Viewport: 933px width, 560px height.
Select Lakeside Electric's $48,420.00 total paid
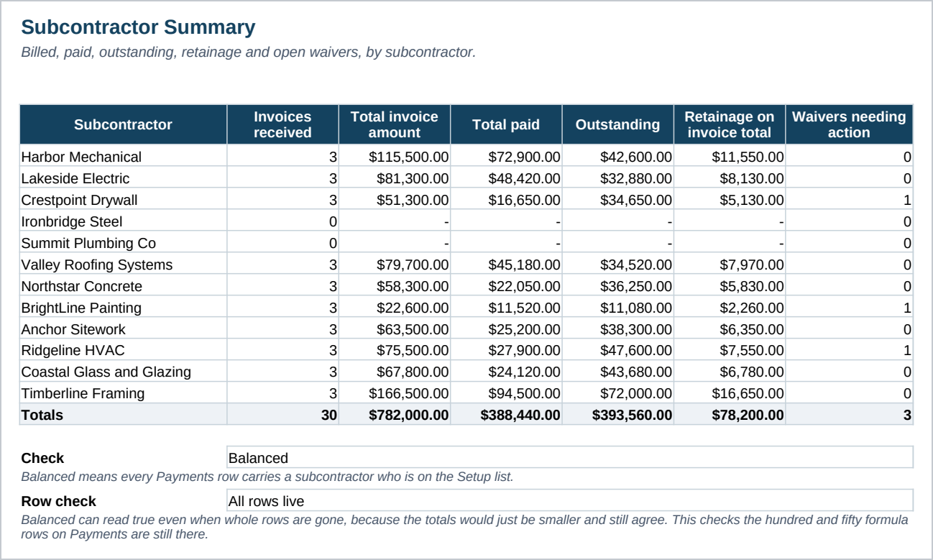506,178
